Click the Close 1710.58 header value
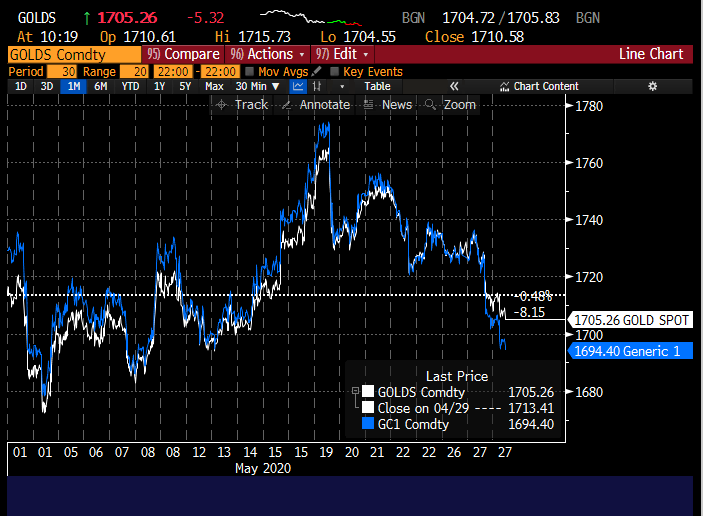The height and width of the screenshot is (516, 703). coord(474,37)
